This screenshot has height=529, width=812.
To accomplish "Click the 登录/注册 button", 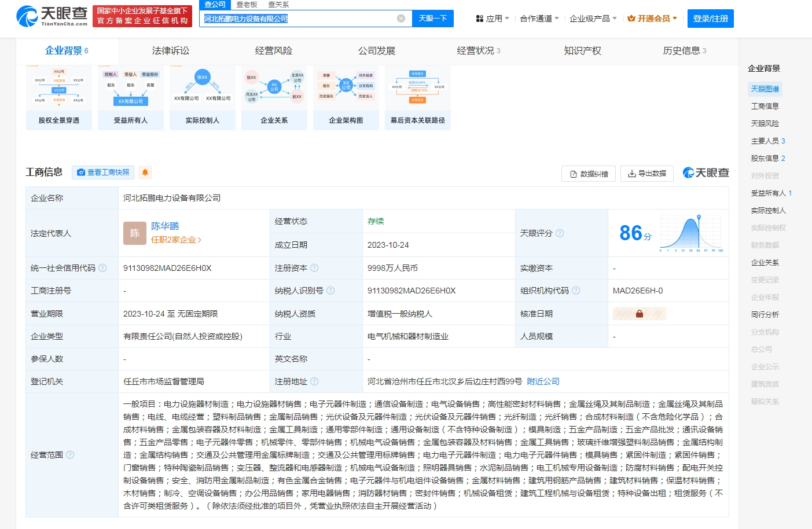I will [711, 19].
